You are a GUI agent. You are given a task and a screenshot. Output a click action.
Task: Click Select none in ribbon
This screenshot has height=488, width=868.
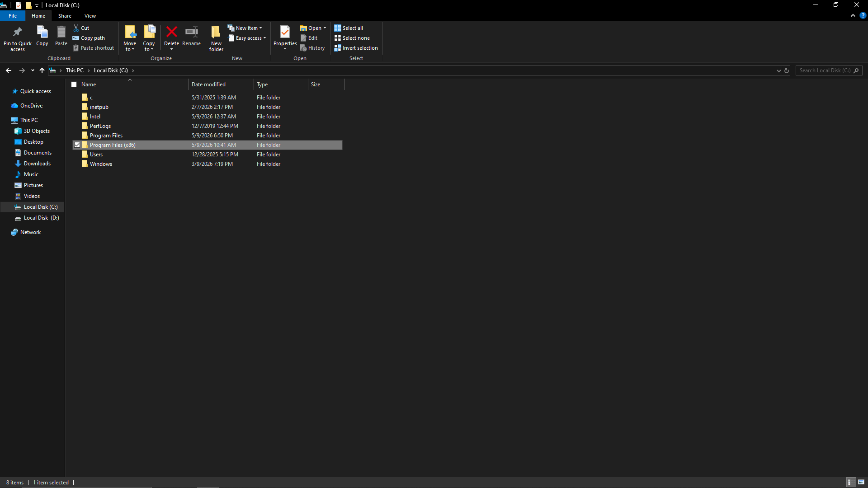(352, 38)
